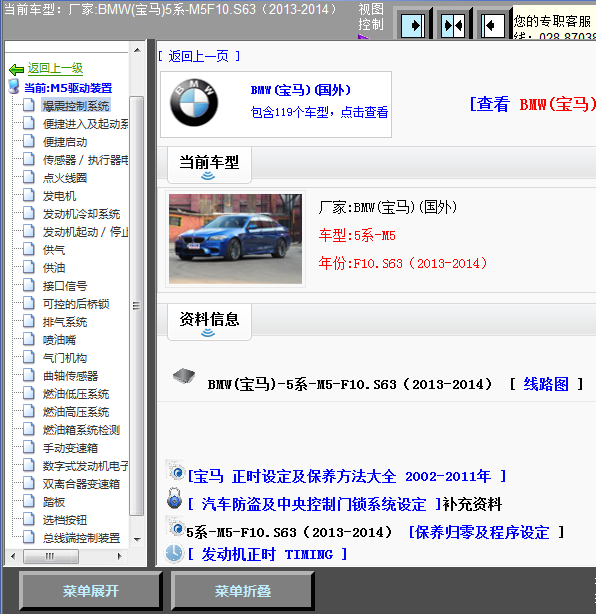
Task: Click the gray module icon beside 线路图 row
Action: click(184, 376)
